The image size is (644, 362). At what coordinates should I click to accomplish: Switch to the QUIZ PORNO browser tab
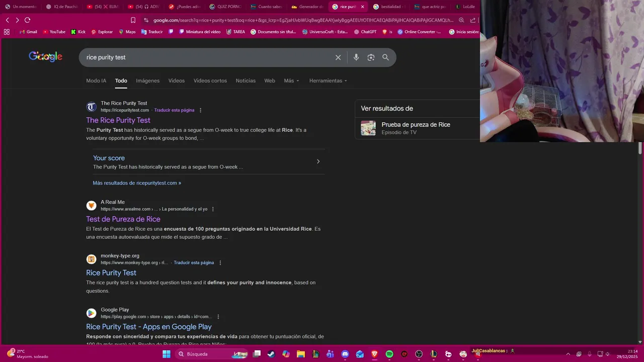[x=225, y=7]
